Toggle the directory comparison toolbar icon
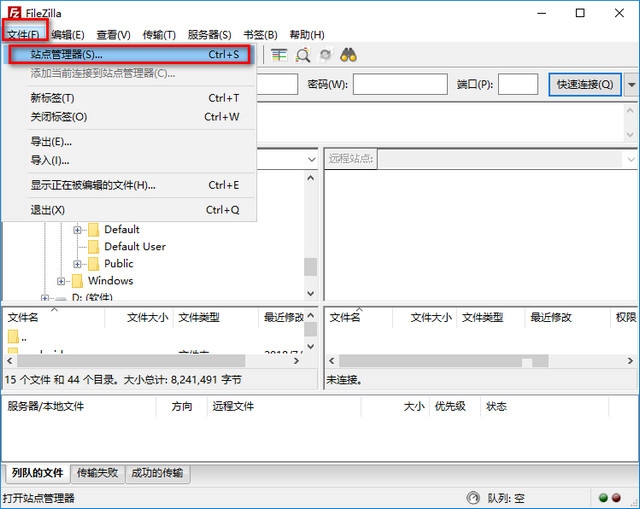The width and height of the screenshot is (640, 509). [x=279, y=55]
